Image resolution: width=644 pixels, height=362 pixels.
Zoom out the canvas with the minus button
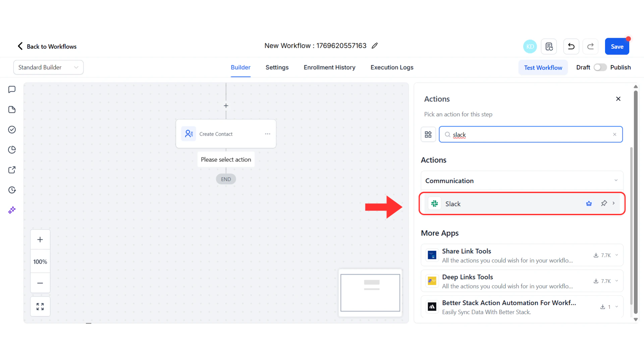40,283
